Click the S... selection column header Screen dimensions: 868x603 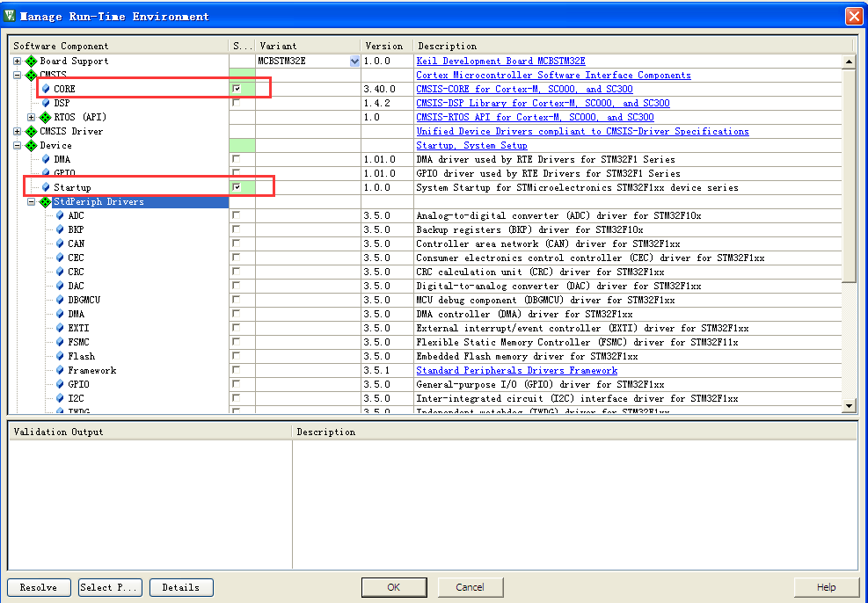tap(242, 46)
